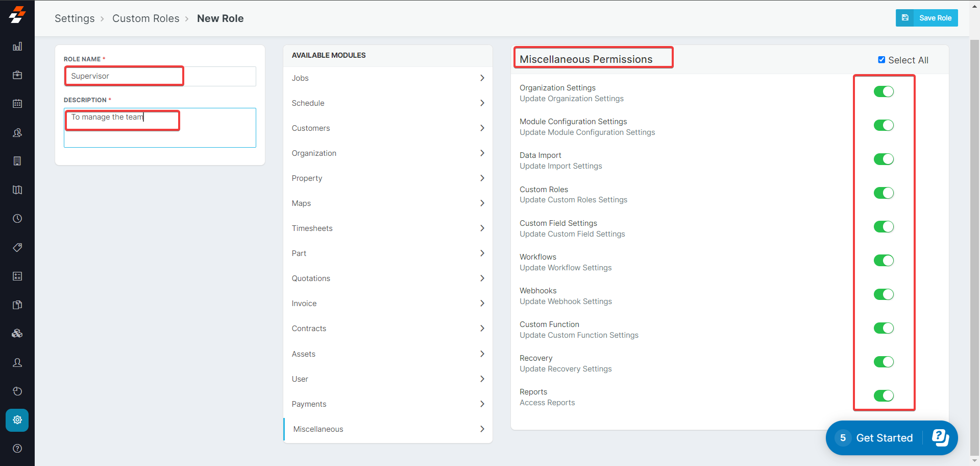Disable the Organization Settings toggle
The width and height of the screenshot is (980, 466).
pyautogui.click(x=884, y=91)
